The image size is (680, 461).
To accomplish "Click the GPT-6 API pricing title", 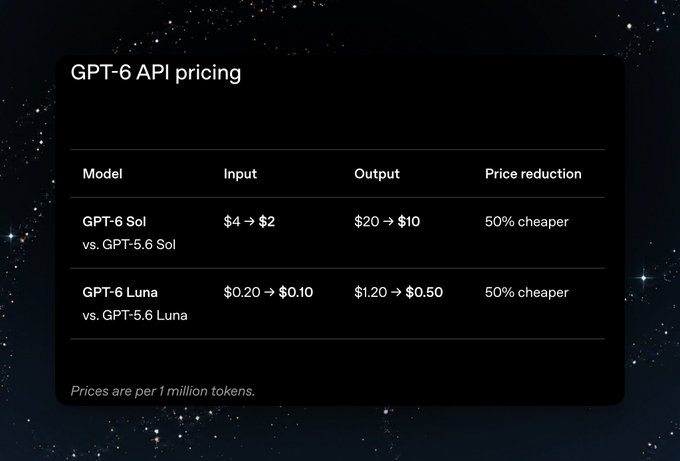I will [x=156, y=73].
